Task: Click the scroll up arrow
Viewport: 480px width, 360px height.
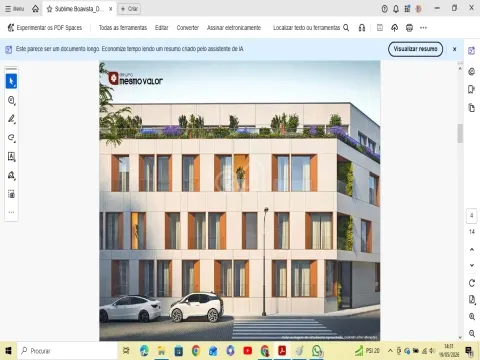Action: click(460, 69)
